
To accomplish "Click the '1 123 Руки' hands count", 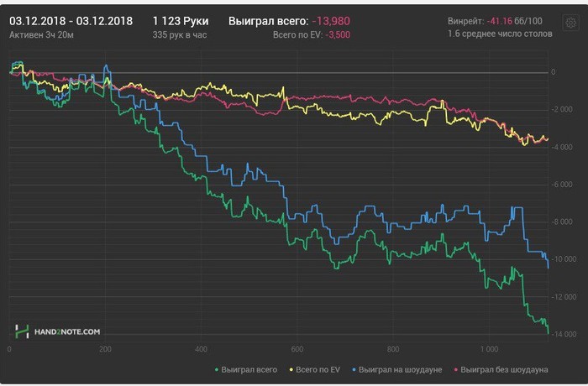I will 181,19.
